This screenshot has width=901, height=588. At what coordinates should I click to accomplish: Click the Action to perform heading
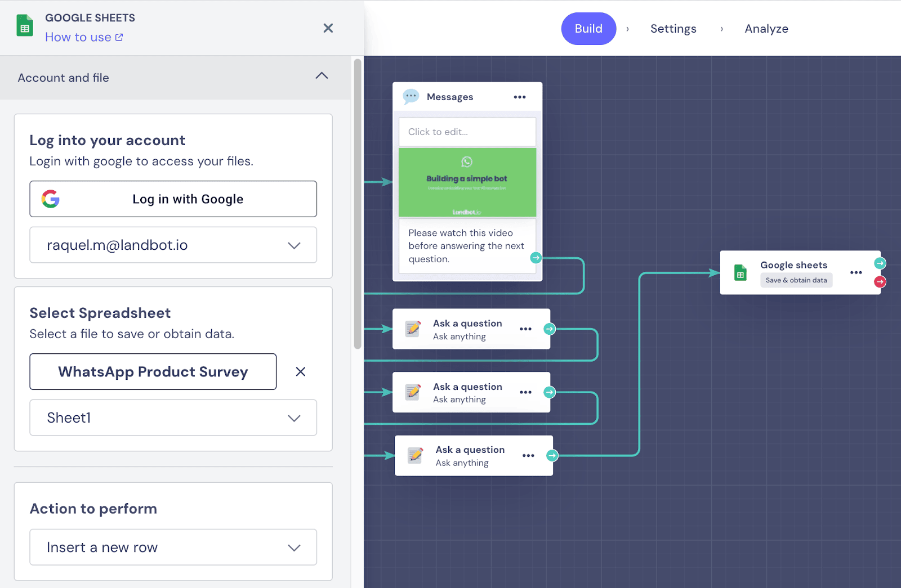click(x=93, y=509)
